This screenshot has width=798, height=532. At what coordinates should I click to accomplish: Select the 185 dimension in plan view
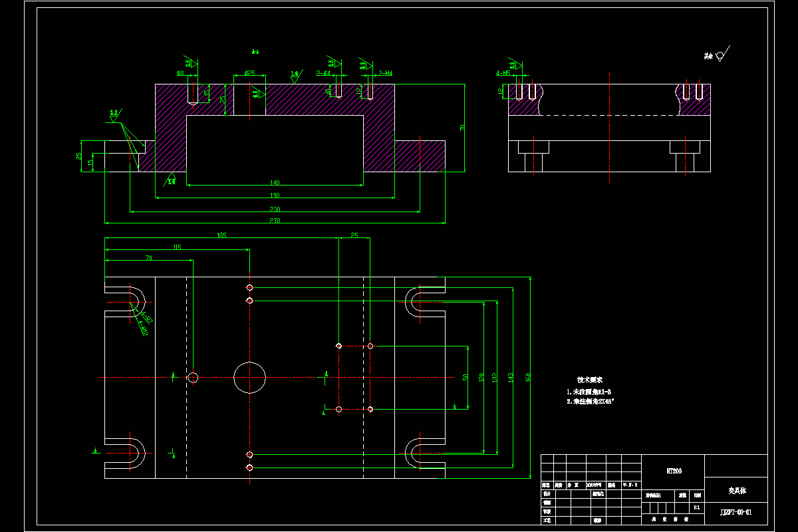pos(221,235)
